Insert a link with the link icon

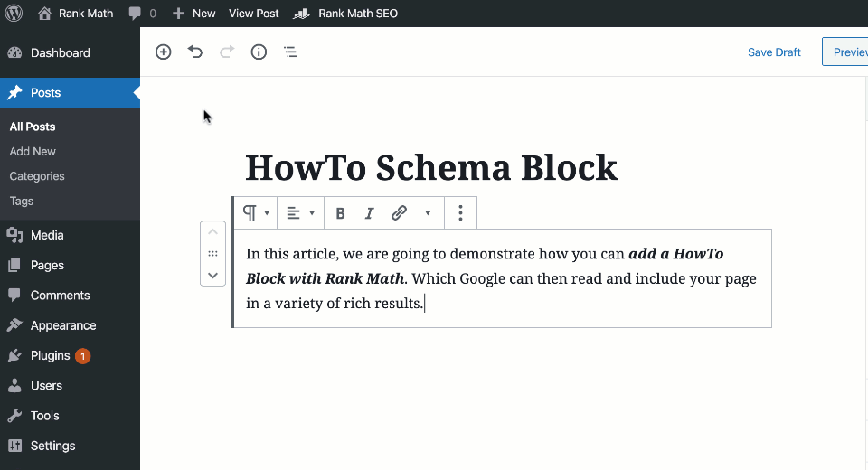(399, 213)
